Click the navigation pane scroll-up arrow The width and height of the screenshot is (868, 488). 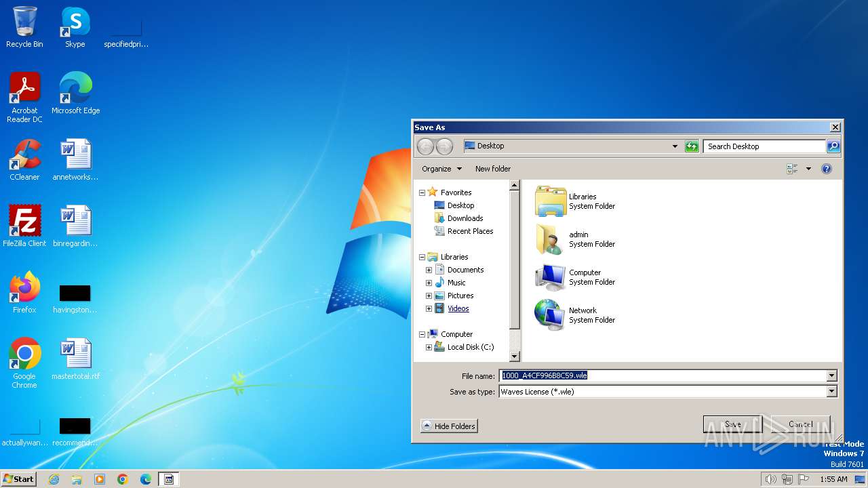pos(514,185)
